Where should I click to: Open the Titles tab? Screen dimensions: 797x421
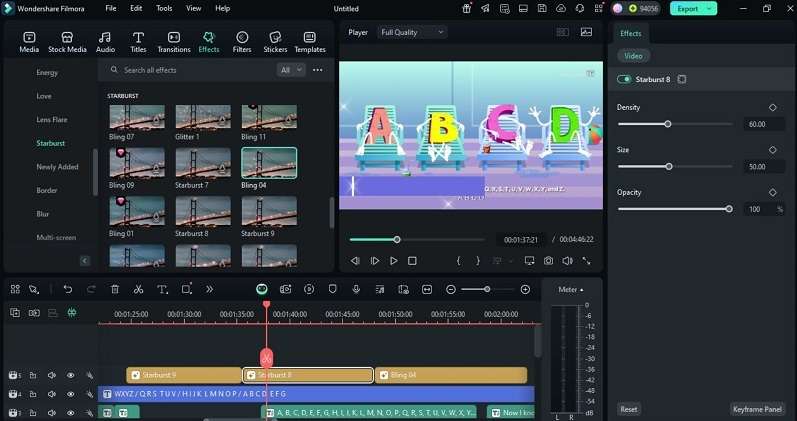[138, 42]
